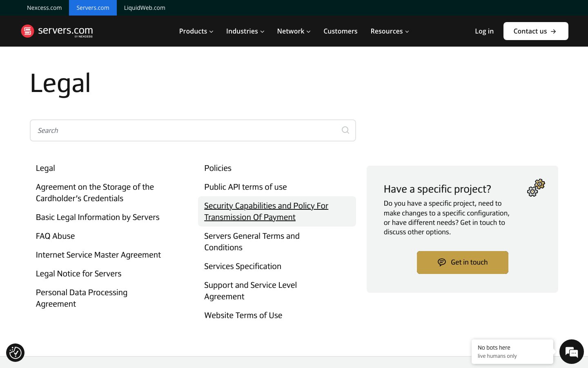The height and width of the screenshot is (368, 588).
Task: Open Personal Data Processing Agreement
Action: tap(82, 298)
